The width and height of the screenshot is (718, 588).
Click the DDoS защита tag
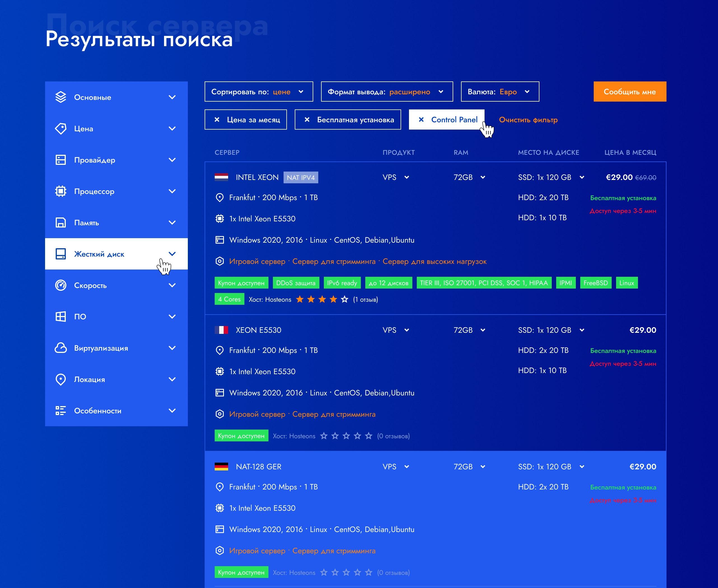coord(296,283)
